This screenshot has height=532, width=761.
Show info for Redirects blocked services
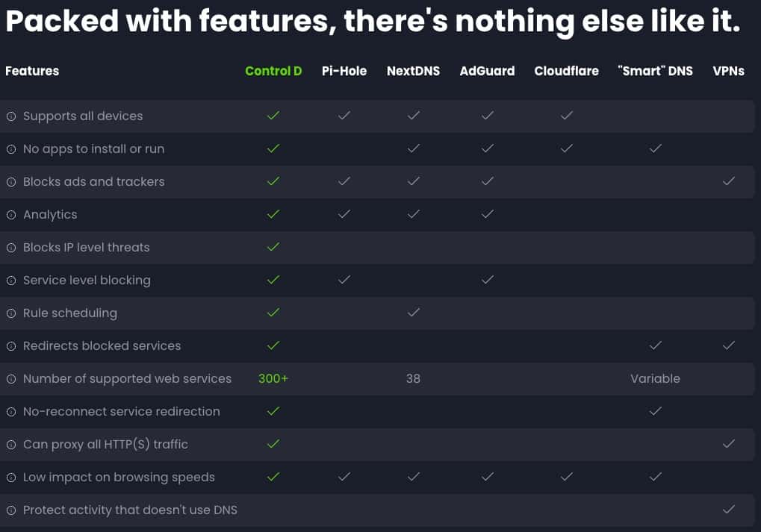(11, 346)
